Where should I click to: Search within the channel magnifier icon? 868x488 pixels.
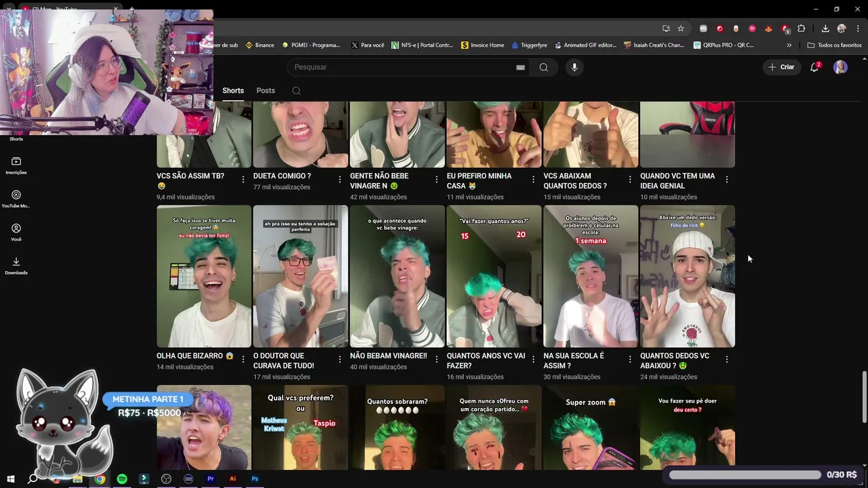coord(296,90)
